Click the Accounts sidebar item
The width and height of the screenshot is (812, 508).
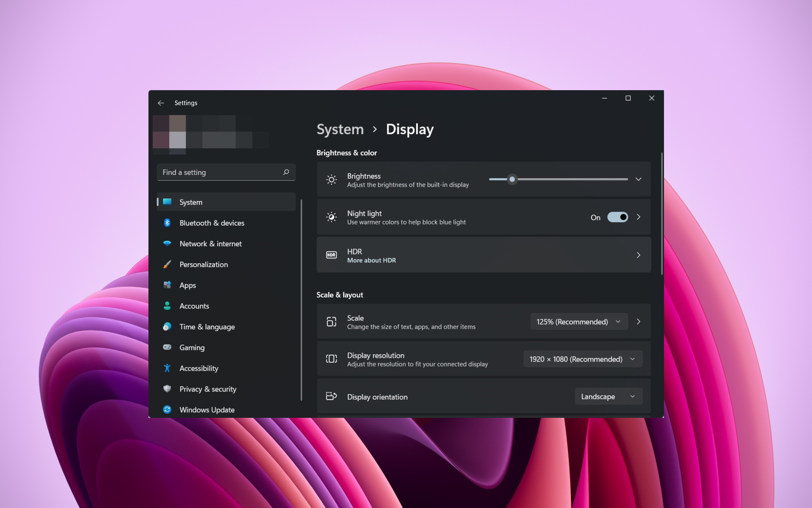click(194, 306)
